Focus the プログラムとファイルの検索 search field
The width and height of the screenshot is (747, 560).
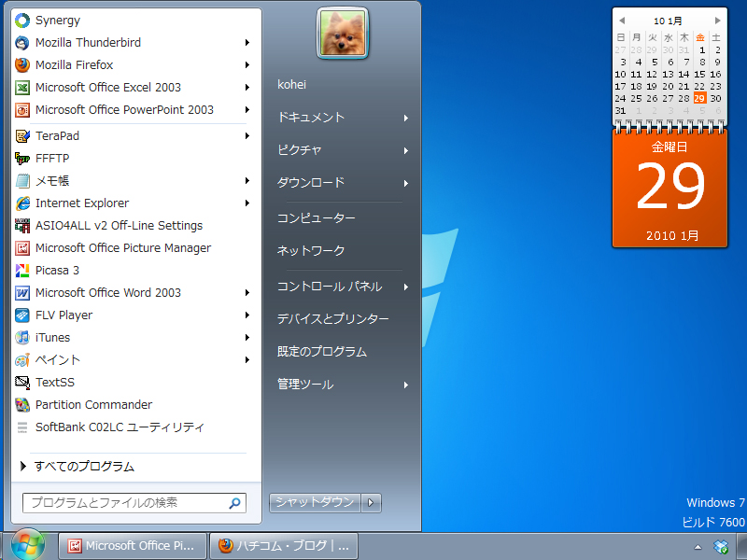point(134,503)
